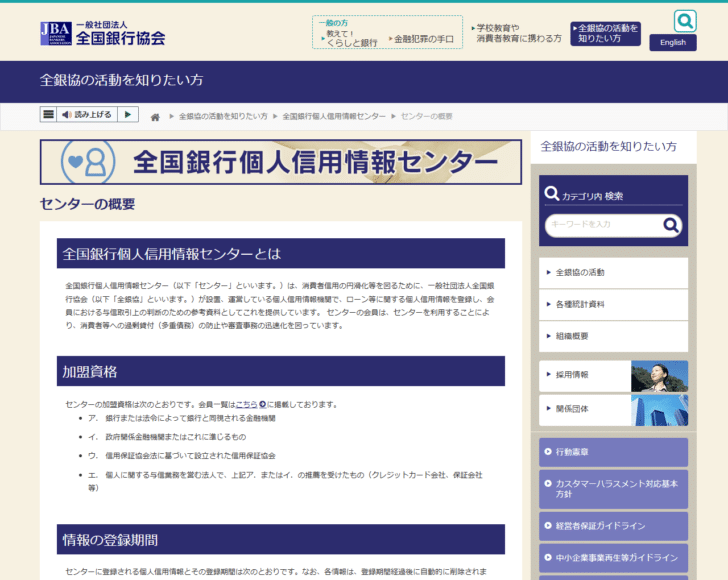Click the 情報の登録期間 section heading
The width and height of the screenshot is (728, 580).
(x=281, y=539)
